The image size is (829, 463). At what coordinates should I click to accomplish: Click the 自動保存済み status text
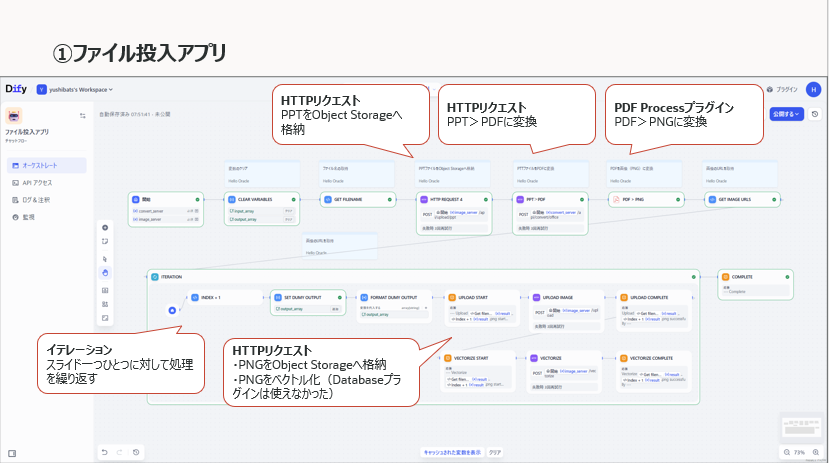coord(134,114)
